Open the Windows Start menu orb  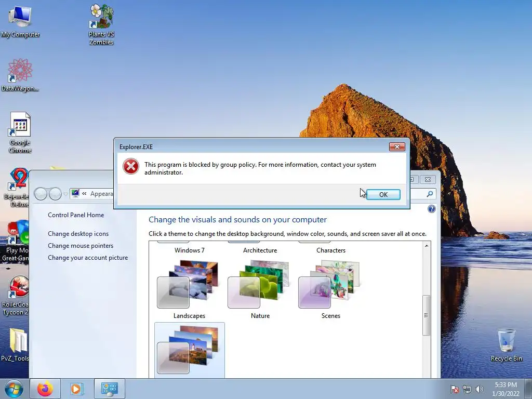(14, 389)
